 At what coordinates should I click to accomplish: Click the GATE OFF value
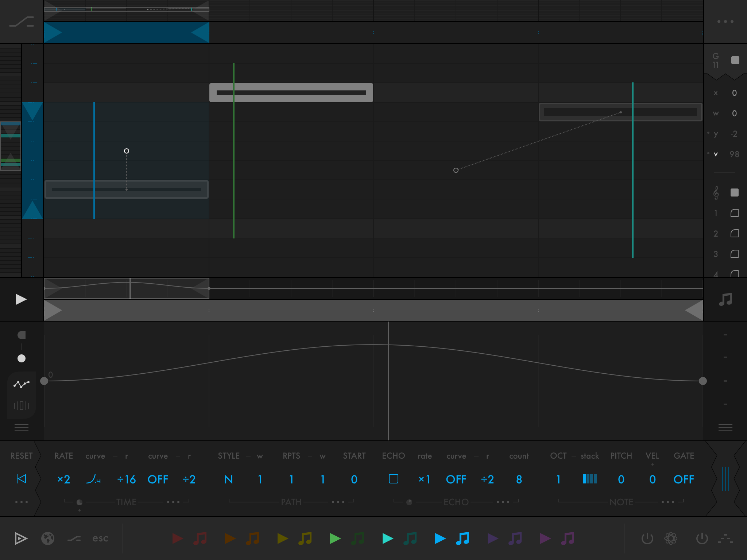[x=684, y=479]
